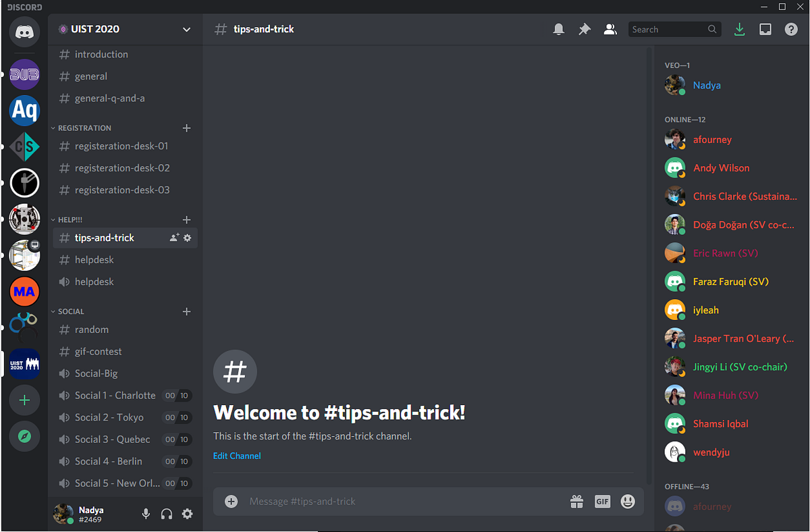Join Social 2 - Tokyo voice channel

[x=125, y=417]
